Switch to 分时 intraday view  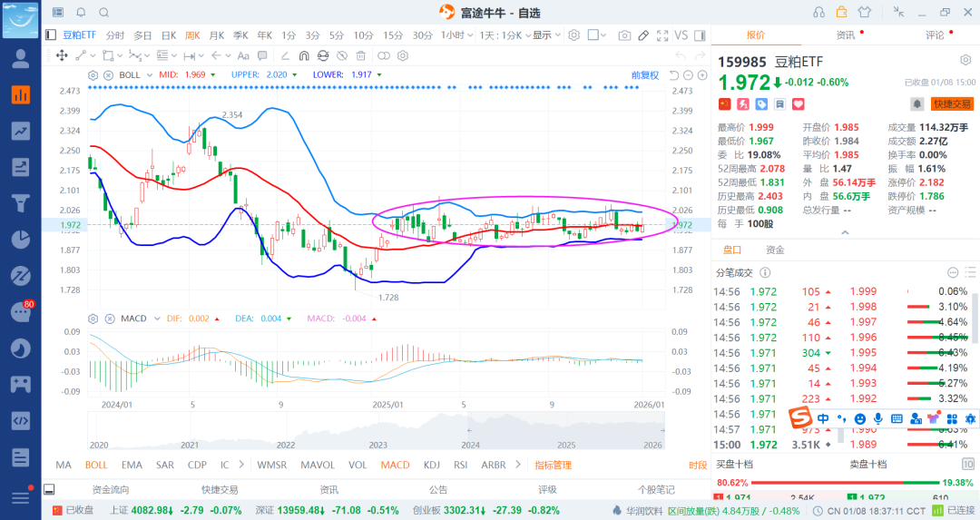click(x=115, y=35)
